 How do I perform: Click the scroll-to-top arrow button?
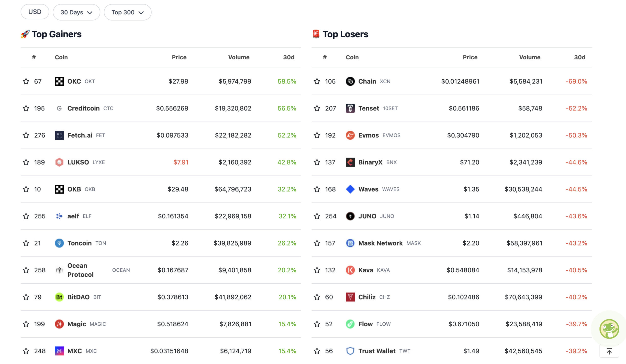[x=609, y=351]
